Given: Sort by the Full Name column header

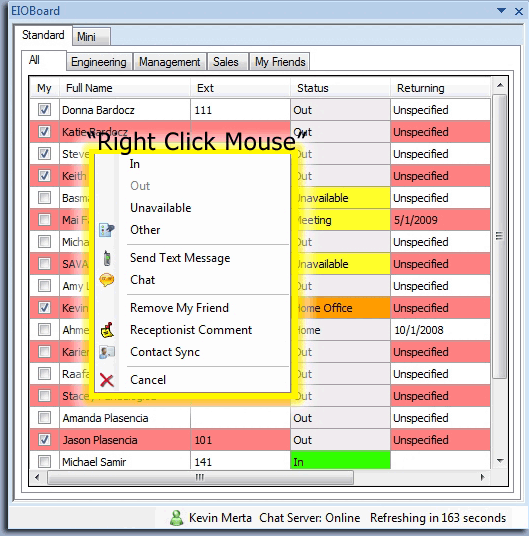Looking at the screenshot, I should pyautogui.click(x=125, y=88).
